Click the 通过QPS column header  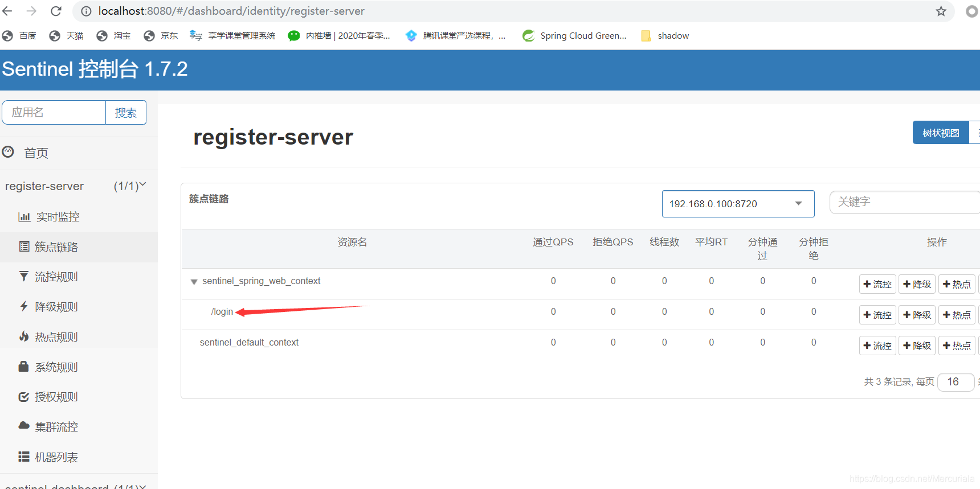pos(553,242)
